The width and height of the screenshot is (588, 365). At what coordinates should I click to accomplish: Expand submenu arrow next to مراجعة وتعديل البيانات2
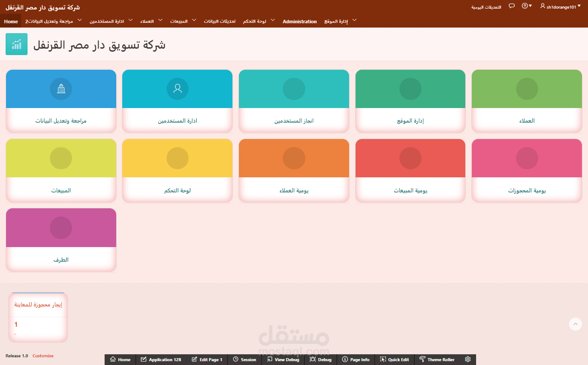coord(80,20)
